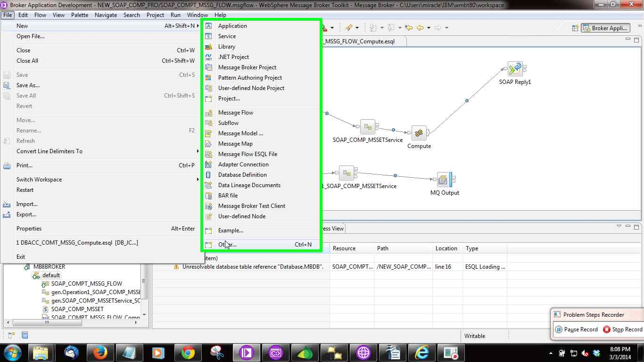644x362 pixels.
Task: Click Exit in File menu
Action: [101, 257]
